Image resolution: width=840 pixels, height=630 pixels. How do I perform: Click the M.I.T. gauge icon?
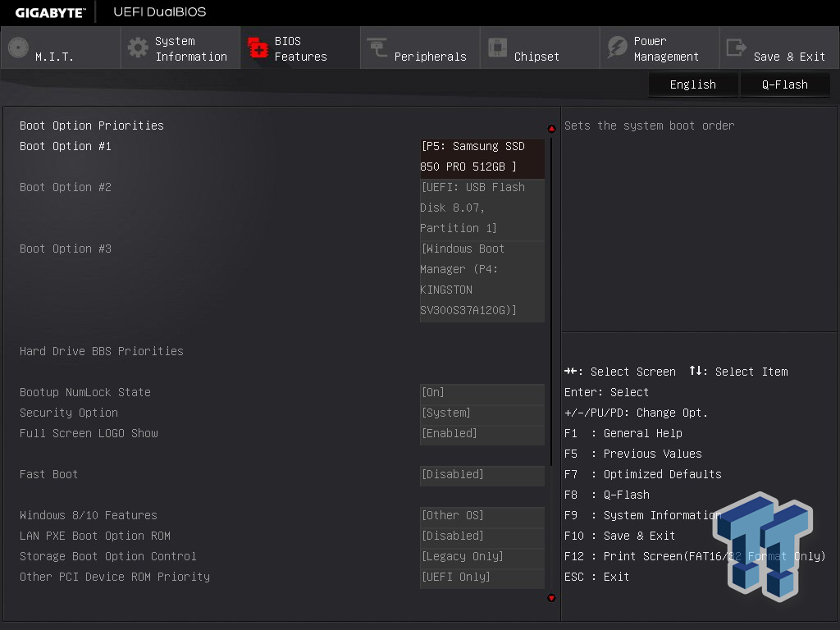tap(18, 48)
